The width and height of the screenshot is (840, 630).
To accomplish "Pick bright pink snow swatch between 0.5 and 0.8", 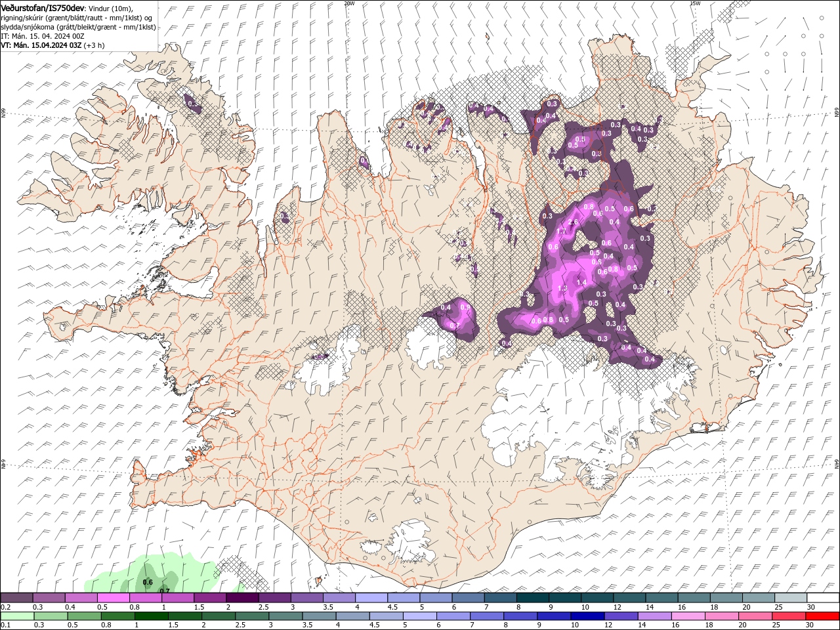I will pos(113,598).
